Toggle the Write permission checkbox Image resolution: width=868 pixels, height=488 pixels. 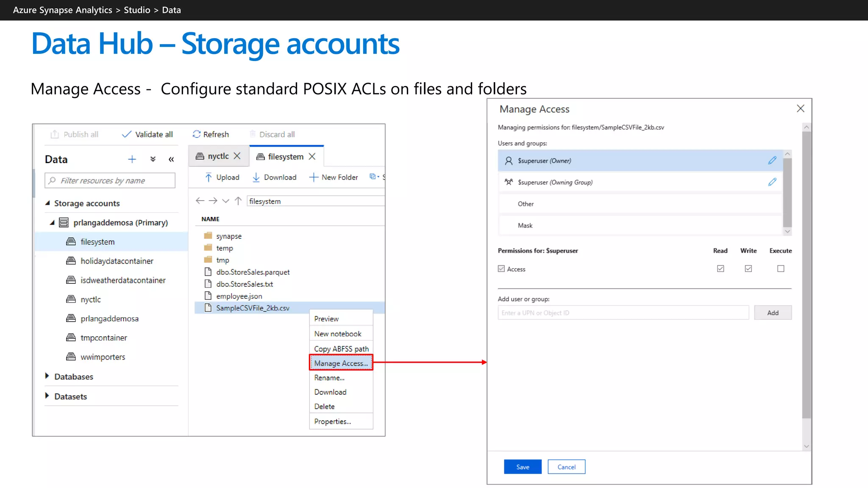coord(748,269)
